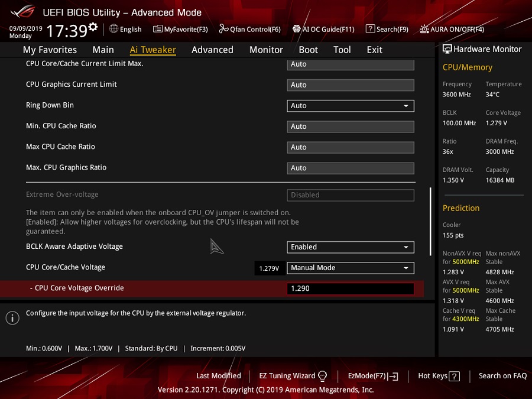The image size is (532, 399).
Task: Click CPU Core Voltage Override value field
Action: pyautogui.click(x=351, y=288)
